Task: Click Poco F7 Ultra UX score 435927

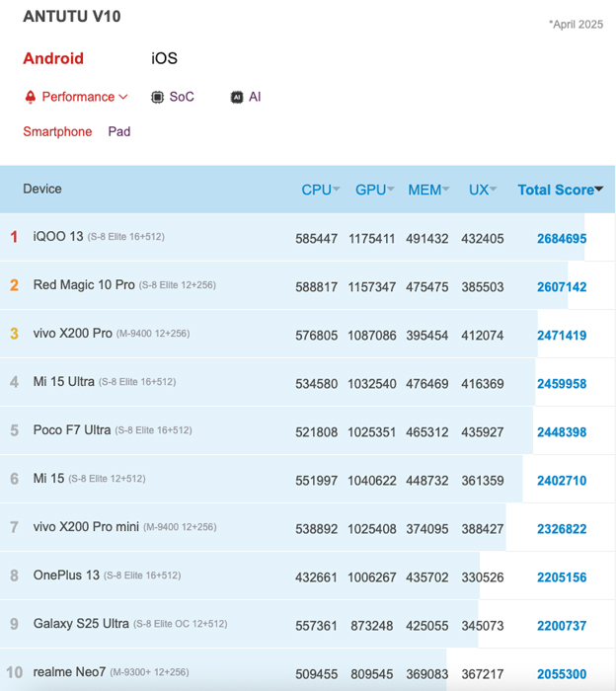Action: click(483, 432)
